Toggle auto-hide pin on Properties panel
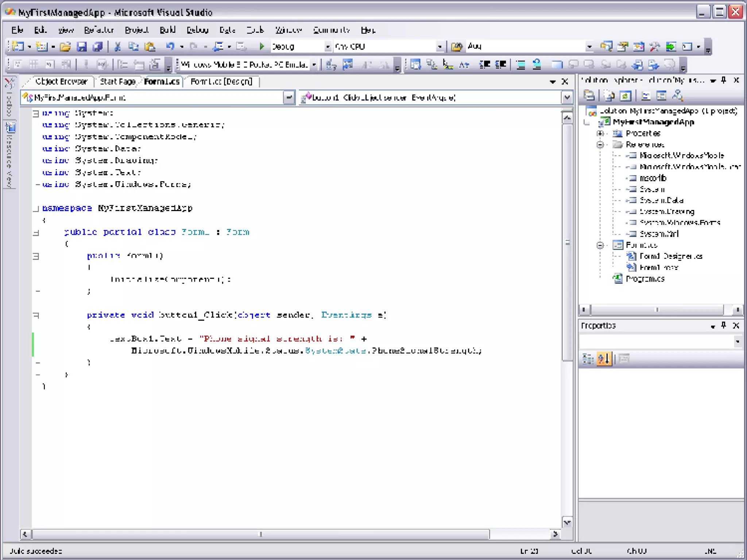Viewport: 747px width, 560px height. click(x=724, y=326)
